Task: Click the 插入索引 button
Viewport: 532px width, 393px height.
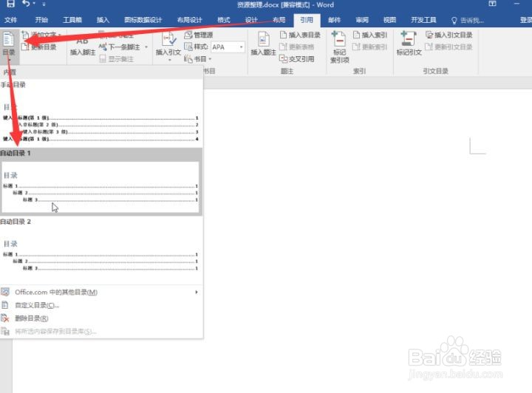Action: 370,35
